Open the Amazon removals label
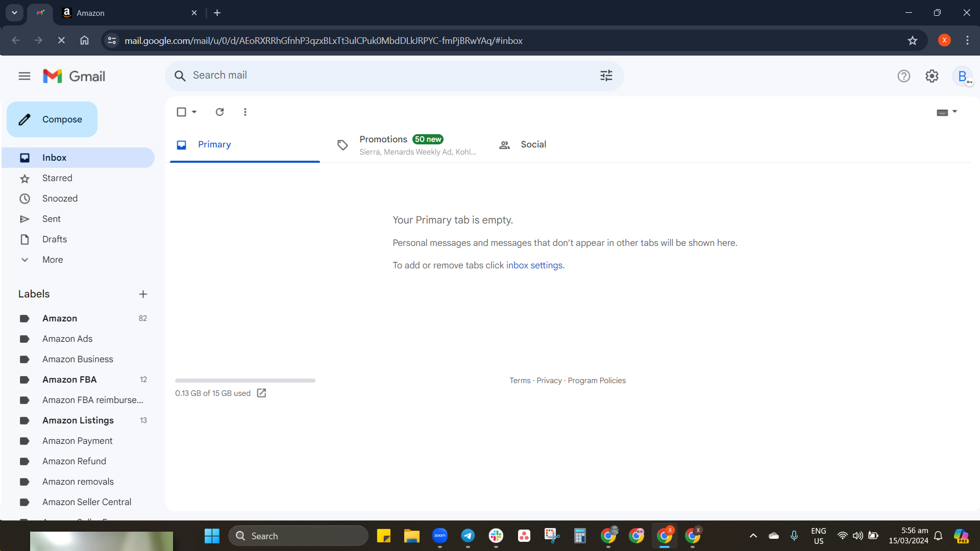The image size is (980, 551). pyautogui.click(x=78, y=482)
